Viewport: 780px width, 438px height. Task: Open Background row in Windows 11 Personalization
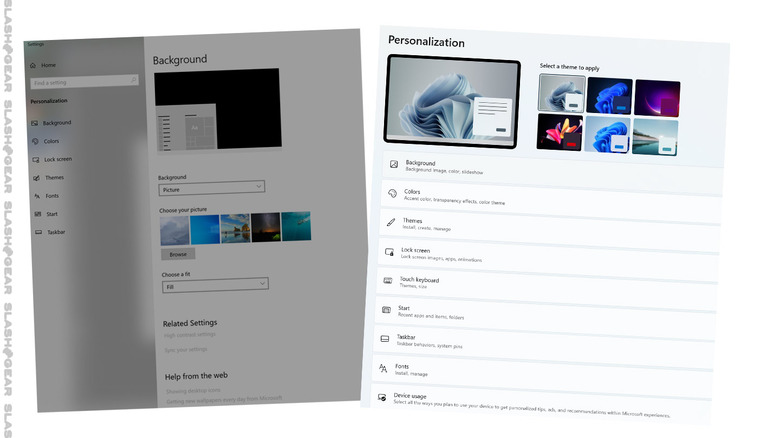coord(552,173)
